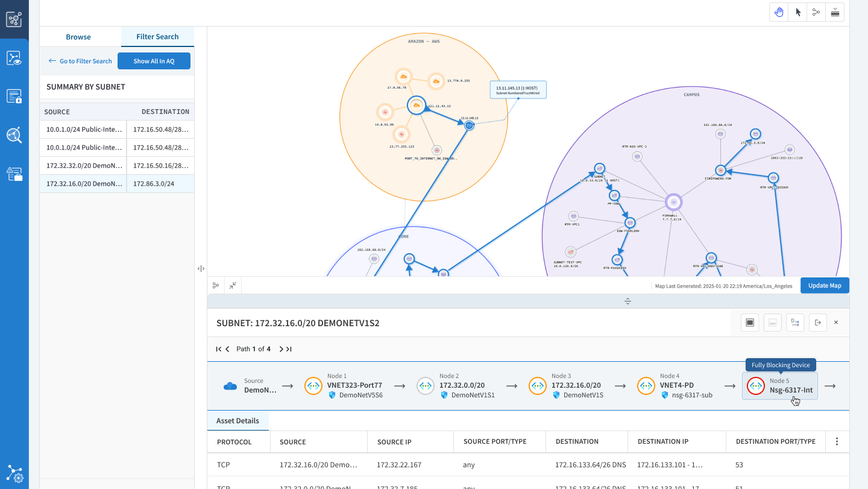Expand the sidebar navigation arrow
Viewport: 868px width, 489px height.
pos(14,20)
